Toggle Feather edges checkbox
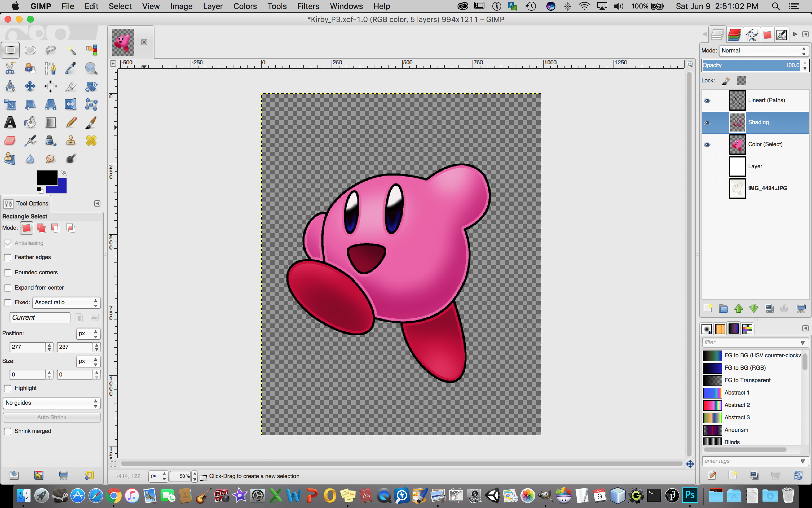Viewport: 812px width, 508px height. tap(8, 257)
